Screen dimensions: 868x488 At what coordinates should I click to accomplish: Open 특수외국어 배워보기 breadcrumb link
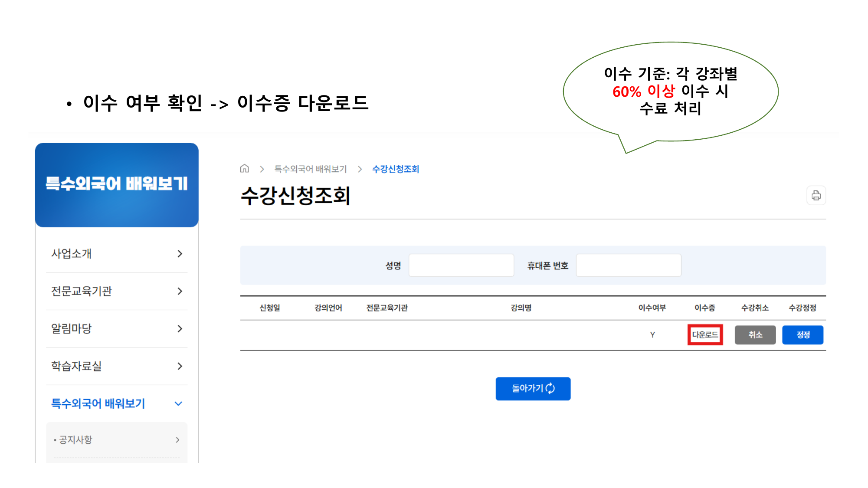coord(311,169)
